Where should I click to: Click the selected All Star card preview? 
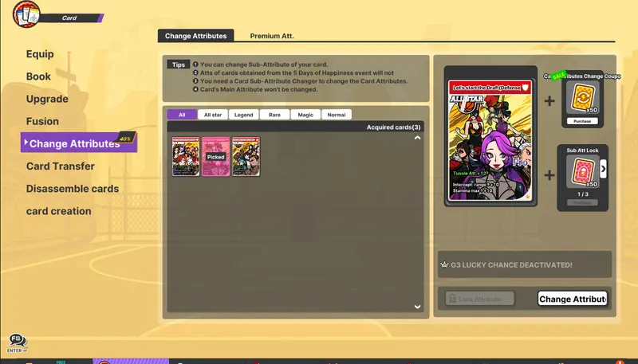click(x=490, y=140)
